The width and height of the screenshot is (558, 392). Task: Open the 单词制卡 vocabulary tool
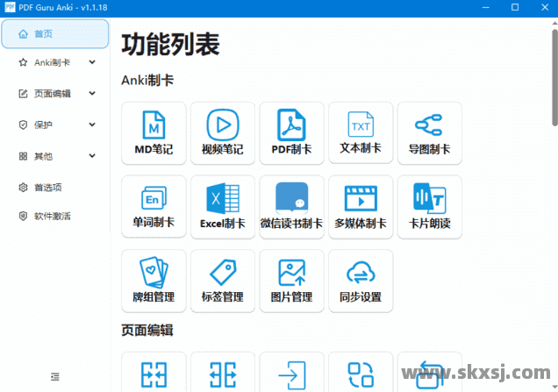point(154,207)
